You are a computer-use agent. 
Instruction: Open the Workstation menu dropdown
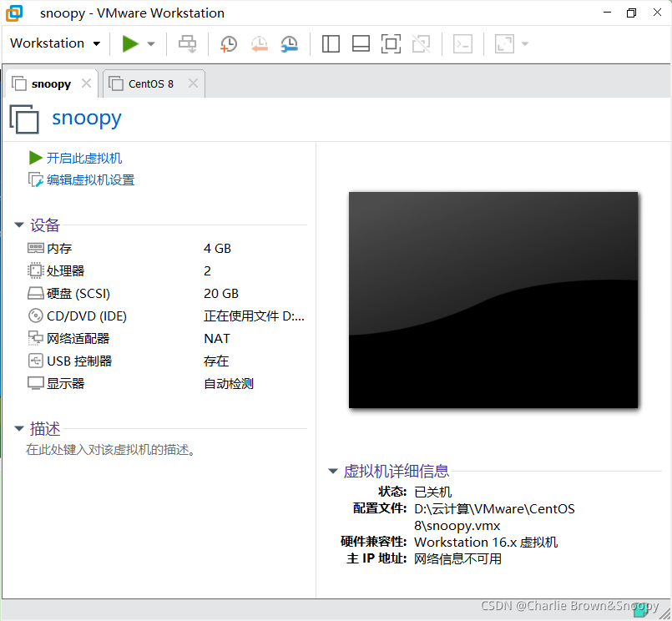point(55,43)
